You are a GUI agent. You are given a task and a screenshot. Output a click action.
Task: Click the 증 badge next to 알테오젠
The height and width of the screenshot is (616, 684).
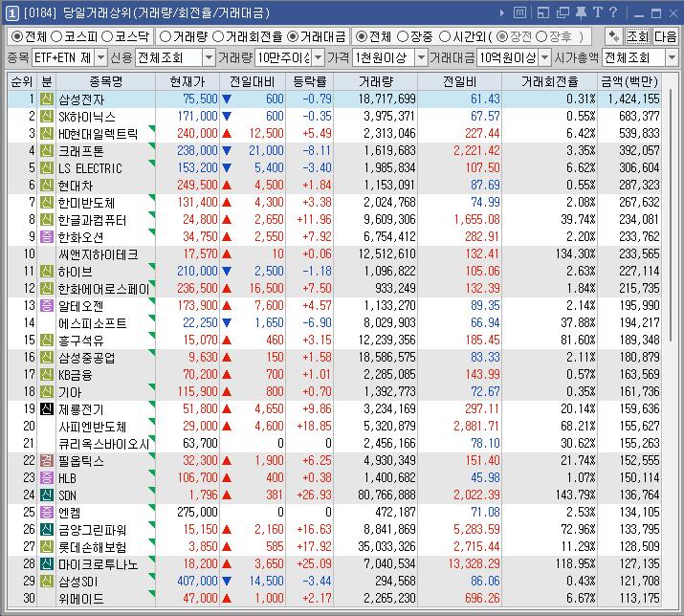(x=47, y=305)
